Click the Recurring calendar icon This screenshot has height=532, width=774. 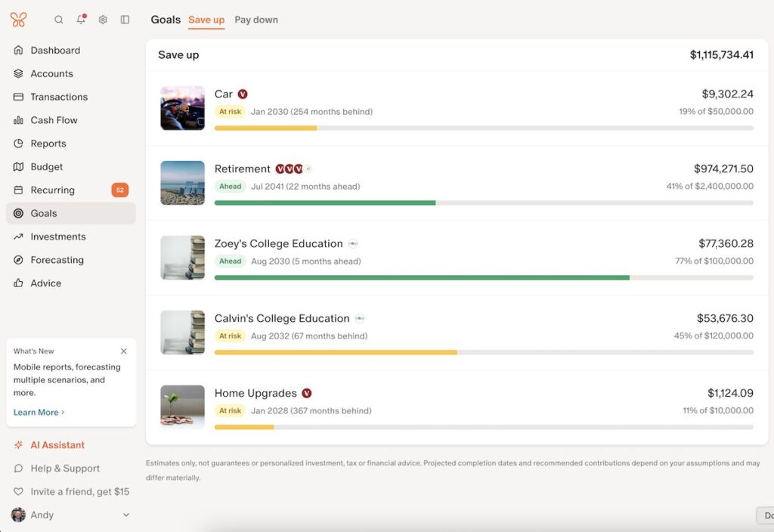point(18,190)
